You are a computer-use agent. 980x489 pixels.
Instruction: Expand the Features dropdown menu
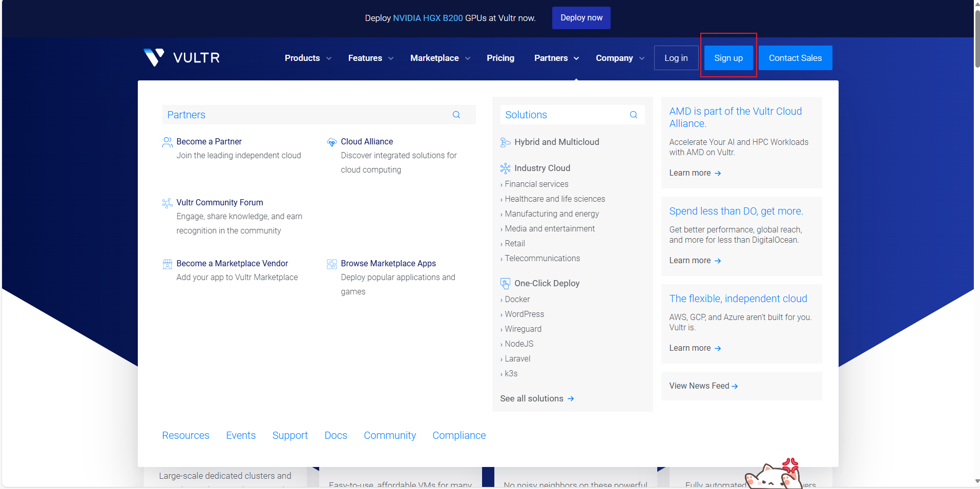pyautogui.click(x=370, y=58)
